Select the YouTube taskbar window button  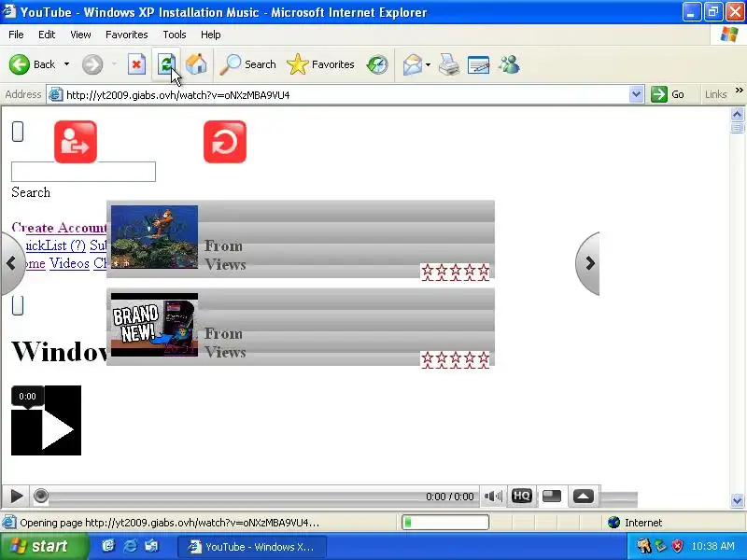pyautogui.click(x=252, y=547)
